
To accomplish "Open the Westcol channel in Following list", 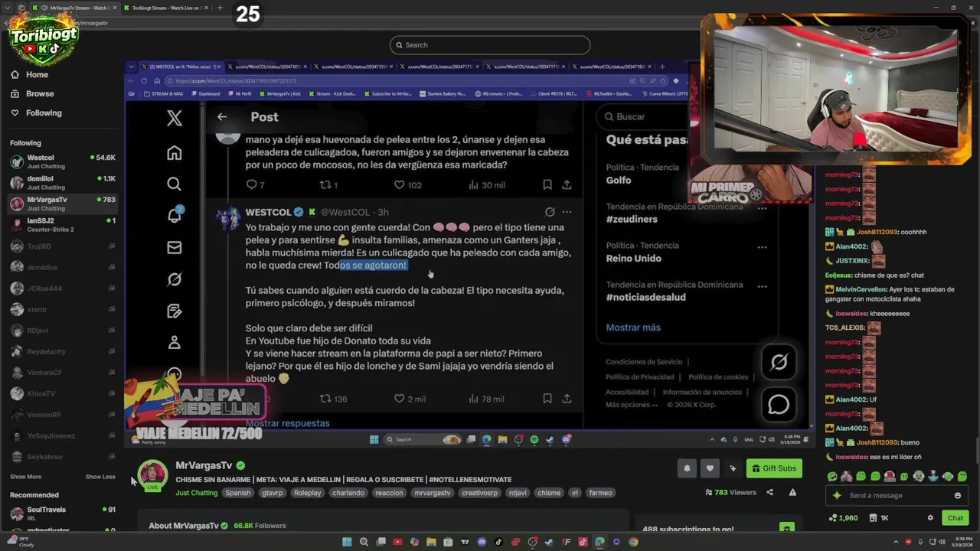I will tap(61, 161).
